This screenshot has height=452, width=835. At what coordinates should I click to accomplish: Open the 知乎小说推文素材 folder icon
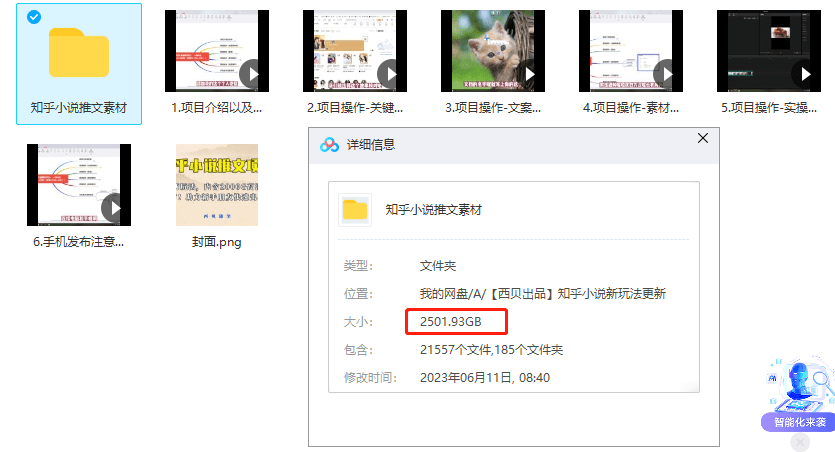point(79,54)
